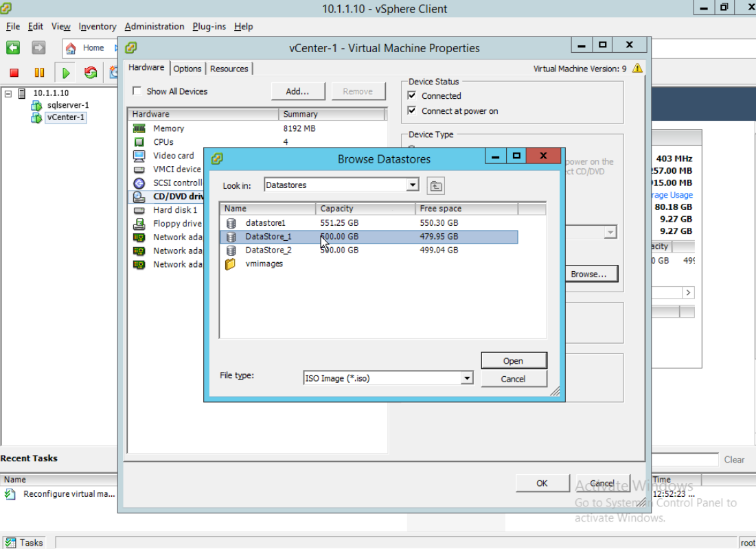This screenshot has width=756, height=549.
Task: Click the CPUs chip icon
Action: [139, 142]
